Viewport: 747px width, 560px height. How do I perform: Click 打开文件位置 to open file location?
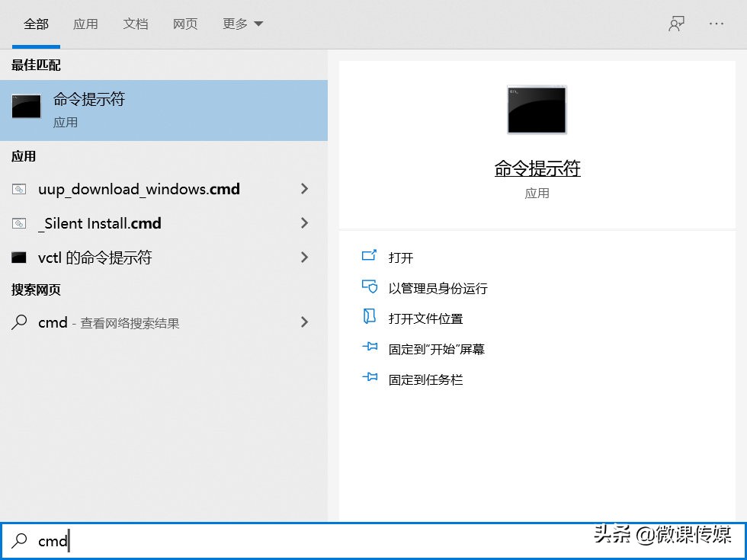point(427,318)
